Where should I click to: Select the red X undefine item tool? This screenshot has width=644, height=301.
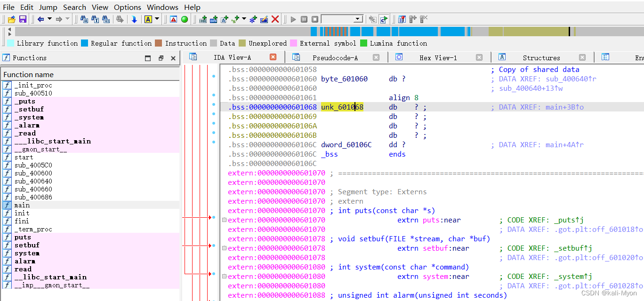[274, 19]
